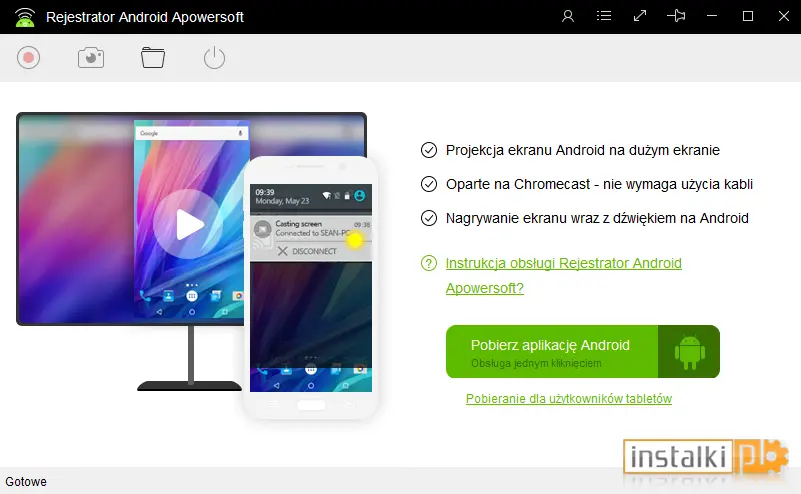Click the question mark help icon
801x494 pixels.
[429, 263]
